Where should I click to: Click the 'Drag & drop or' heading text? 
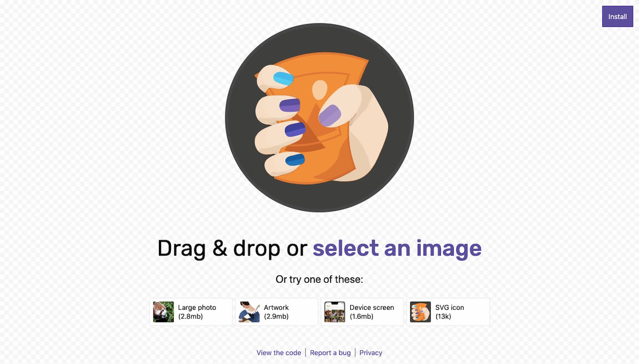pos(232,248)
